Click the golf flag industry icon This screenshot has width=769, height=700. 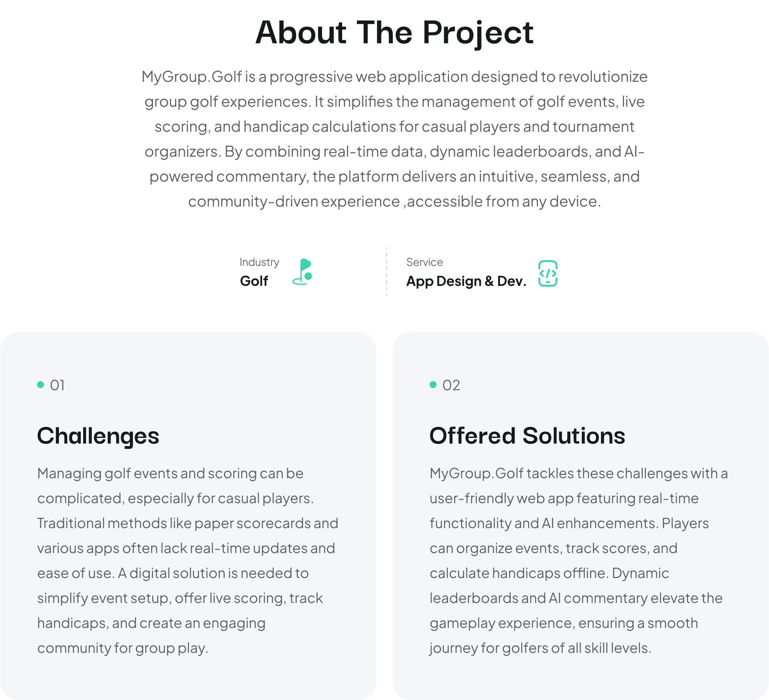pos(302,271)
